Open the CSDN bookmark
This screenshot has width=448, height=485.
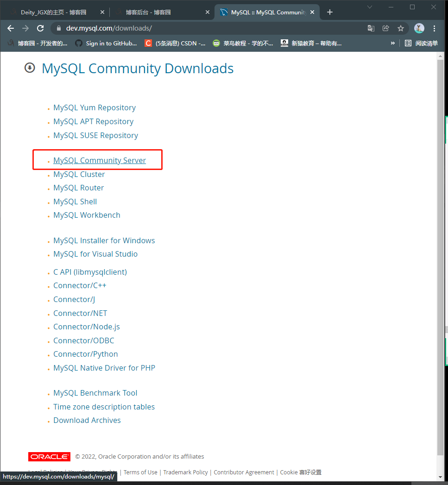pos(175,43)
